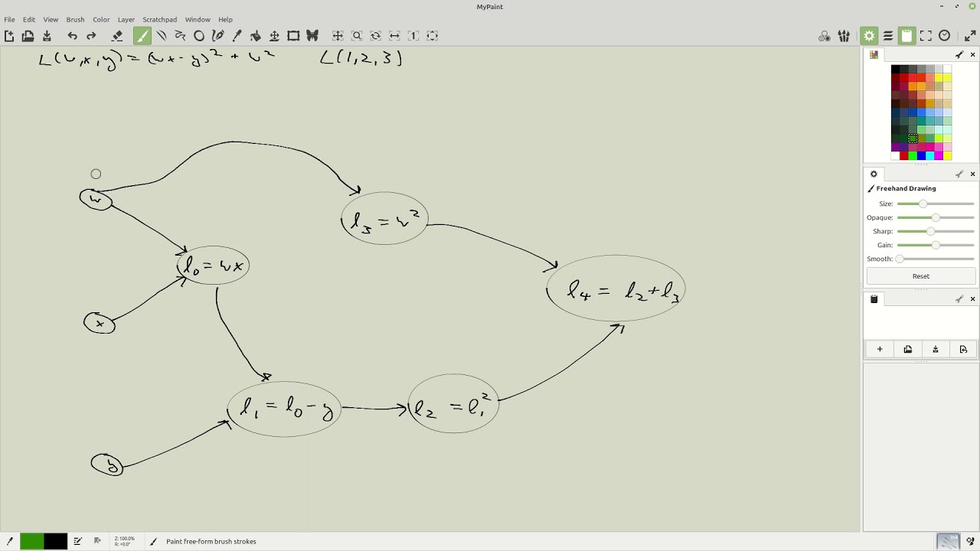Open the File menu
The width and height of the screenshot is (980, 551).
(9, 19)
